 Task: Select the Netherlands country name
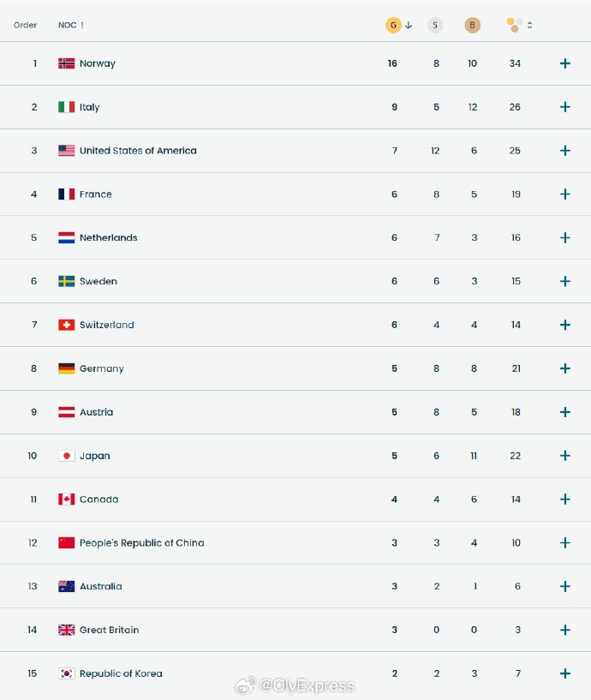point(108,238)
